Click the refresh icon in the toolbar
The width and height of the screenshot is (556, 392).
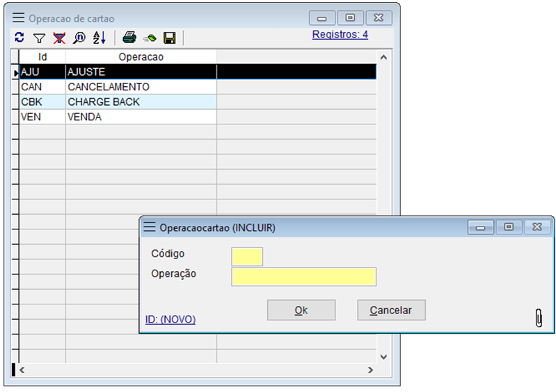pos(19,38)
